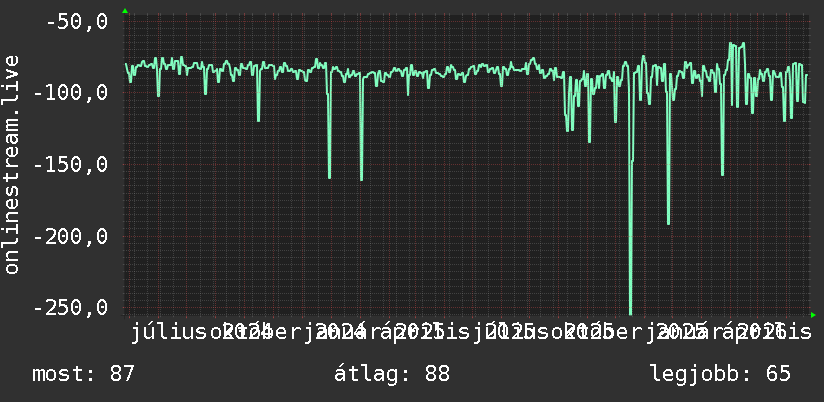The width and height of the screenshot is (824, 402).
Task: Click the spike dropping to about -120 early
Action: pos(258,119)
